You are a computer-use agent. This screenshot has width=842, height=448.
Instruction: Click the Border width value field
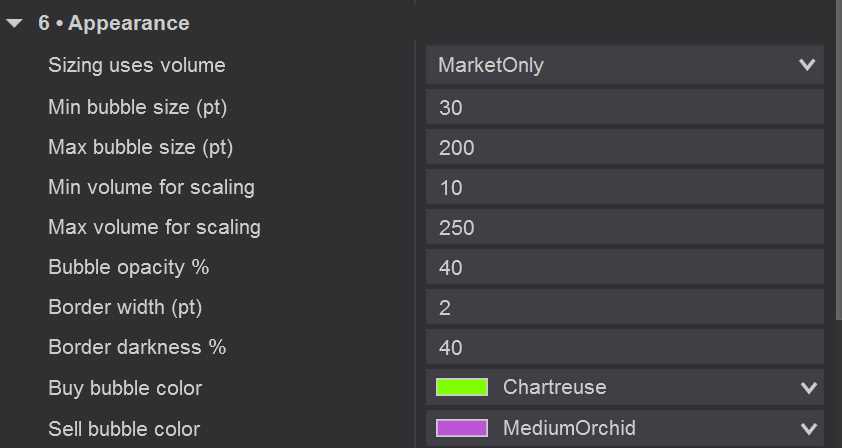624,308
